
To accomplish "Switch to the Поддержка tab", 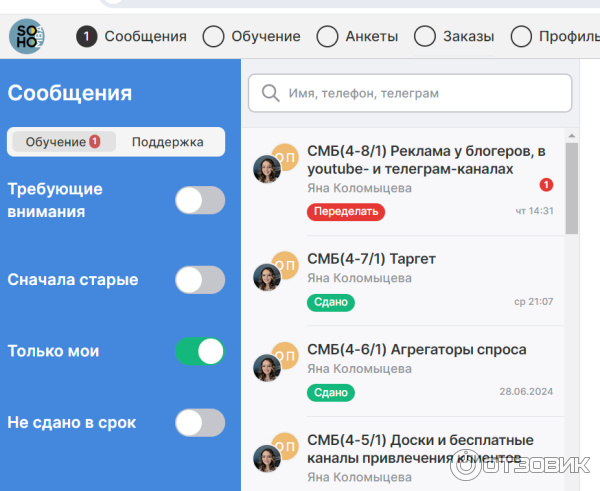I will coord(167,142).
